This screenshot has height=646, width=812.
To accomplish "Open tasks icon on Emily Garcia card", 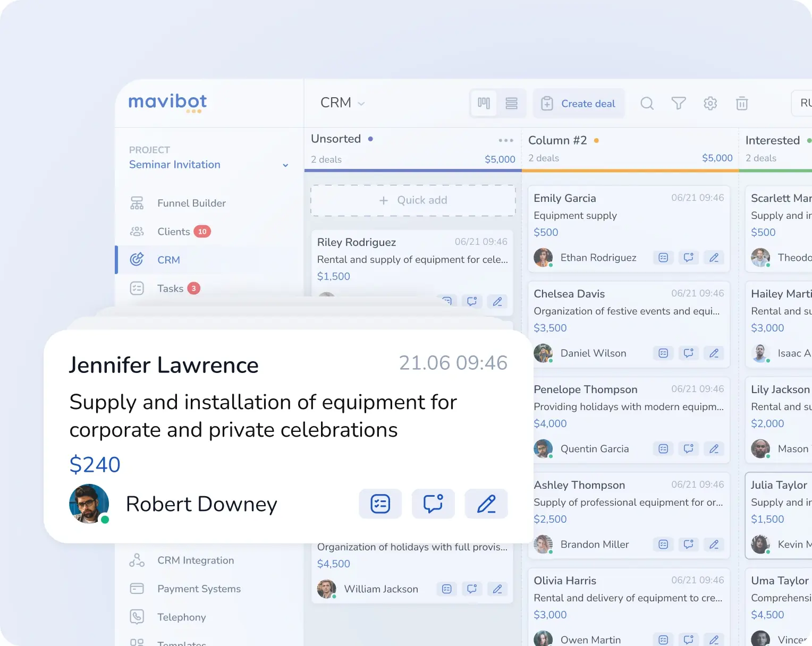I will 663,258.
